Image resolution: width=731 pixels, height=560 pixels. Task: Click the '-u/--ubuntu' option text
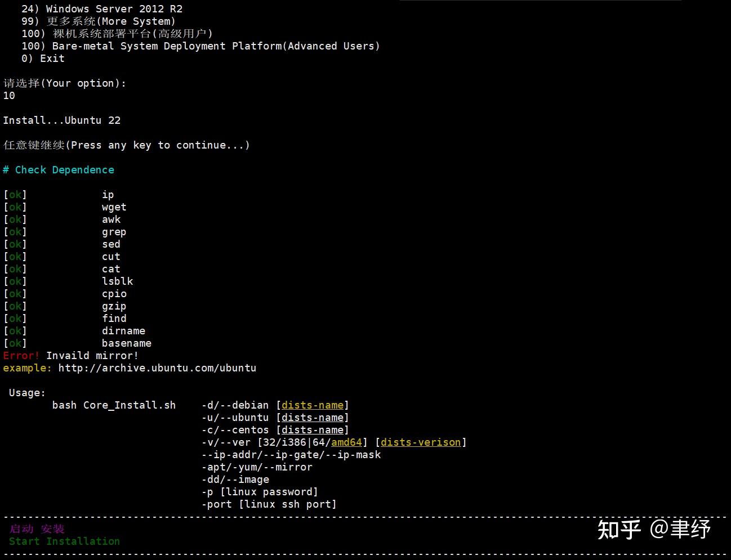[x=235, y=418]
